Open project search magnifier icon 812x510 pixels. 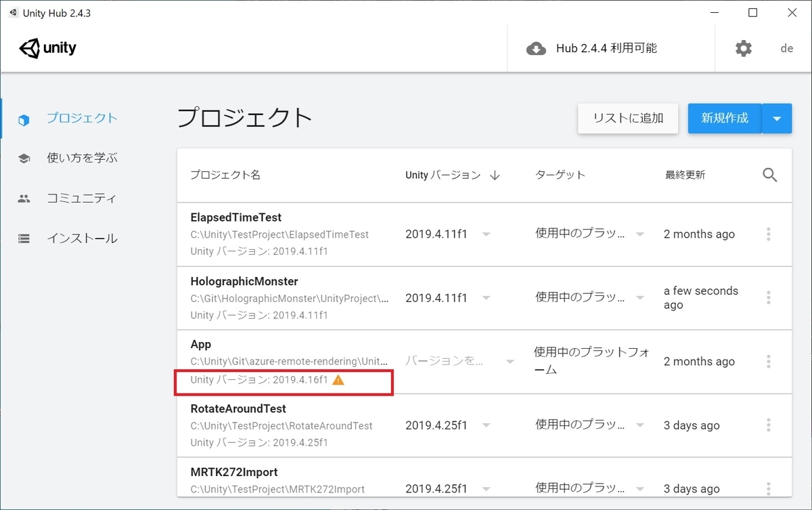[x=769, y=175]
